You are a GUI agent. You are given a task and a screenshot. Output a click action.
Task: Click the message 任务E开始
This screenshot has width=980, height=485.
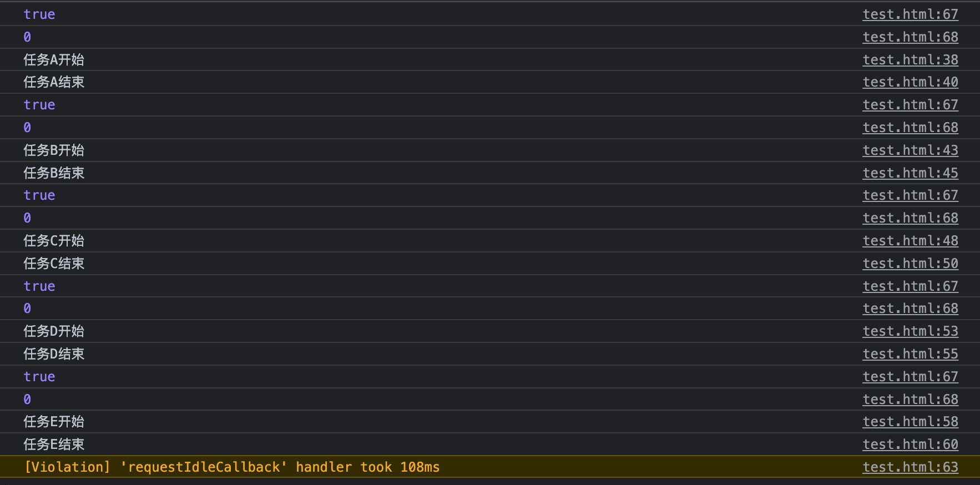[x=54, y=421]
